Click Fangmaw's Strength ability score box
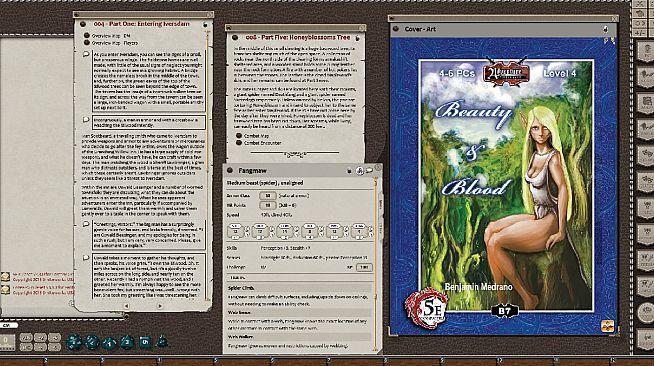 coord(236,231)
